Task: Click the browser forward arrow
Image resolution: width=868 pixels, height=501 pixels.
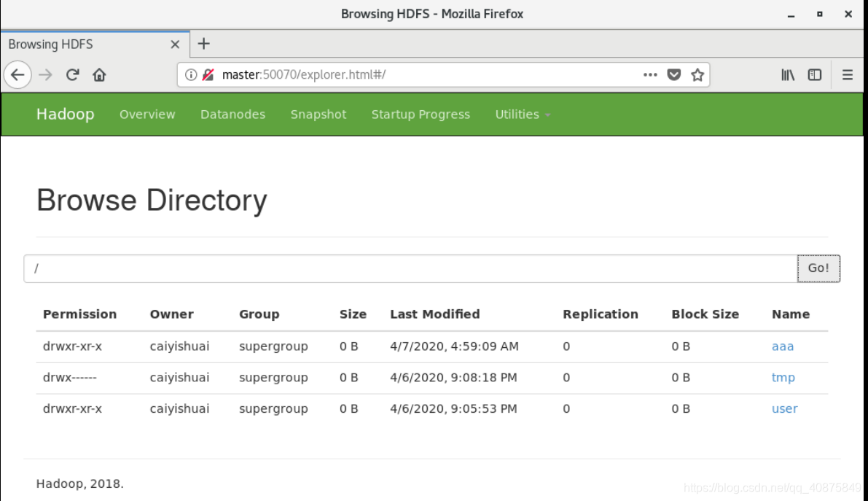Action: coord(45,75)
